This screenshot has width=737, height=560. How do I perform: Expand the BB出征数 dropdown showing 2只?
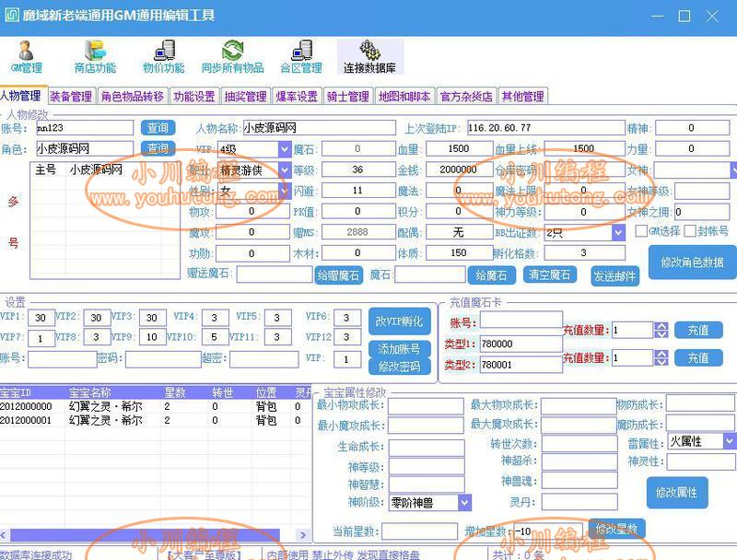(618, 232)
